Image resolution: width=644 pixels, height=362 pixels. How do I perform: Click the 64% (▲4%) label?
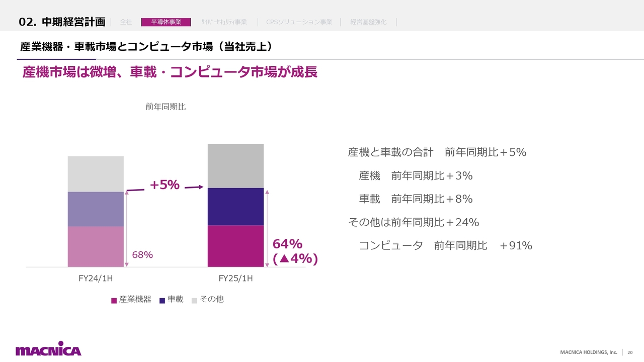tap(295, 251)
